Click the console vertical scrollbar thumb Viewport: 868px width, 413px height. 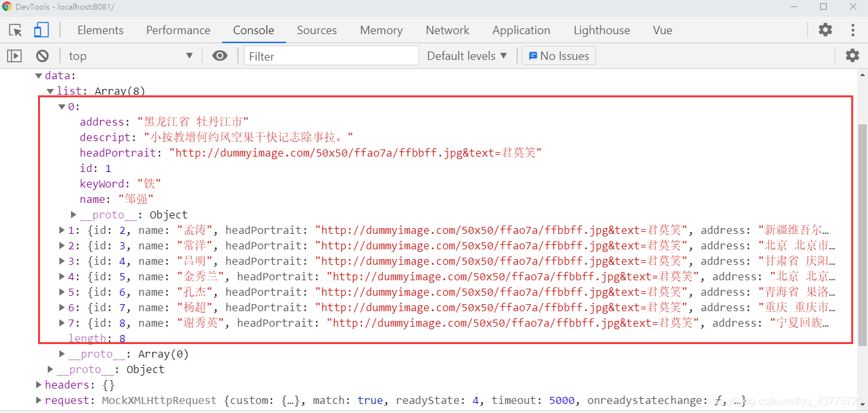(x=862, y=235)
